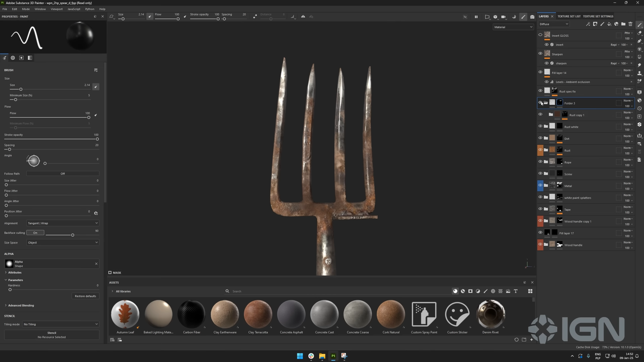Viewport: 644px width, 362px height.
Task: Switch to Texture Set List tab
Action: point(569,16)
